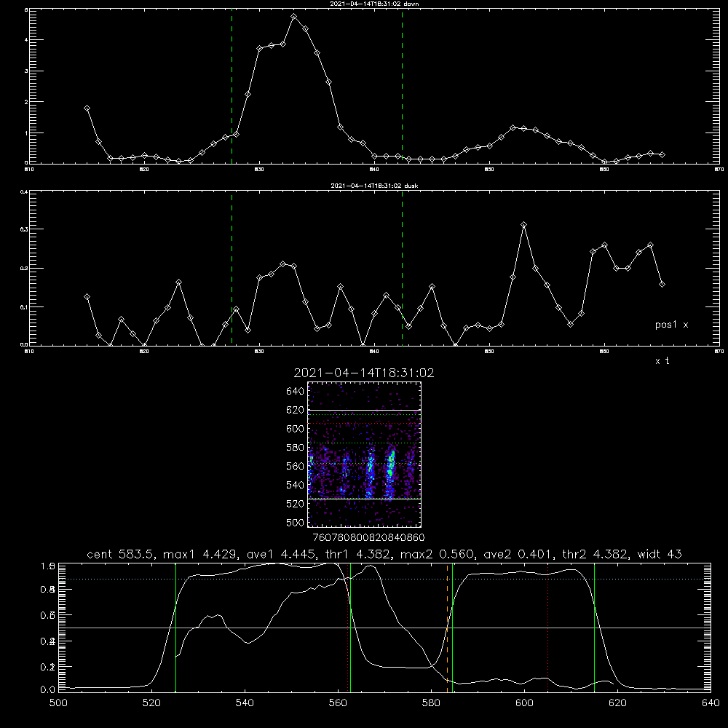Click the right green dashed line in dawn plot
Image resolution: width=728 pixels, height=728 pixels.
click(402, 87)
